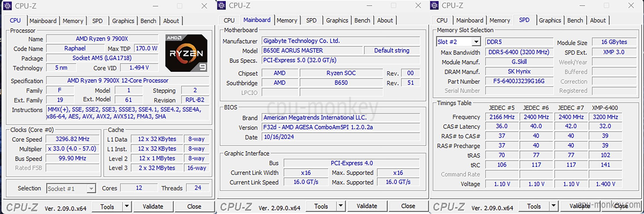The height and width of the screenshot is (214, 644).
Task: Open Bench tab in the middle window
Action: [x=362, y=20]
